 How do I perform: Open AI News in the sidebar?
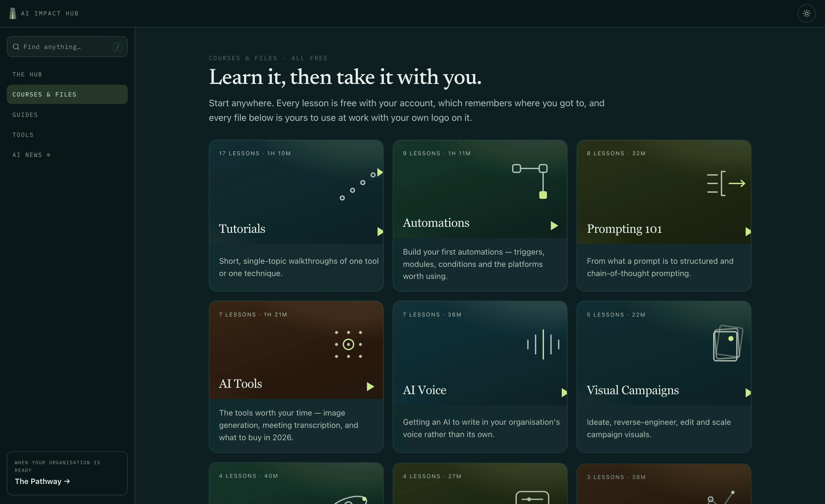click(67, 155)
